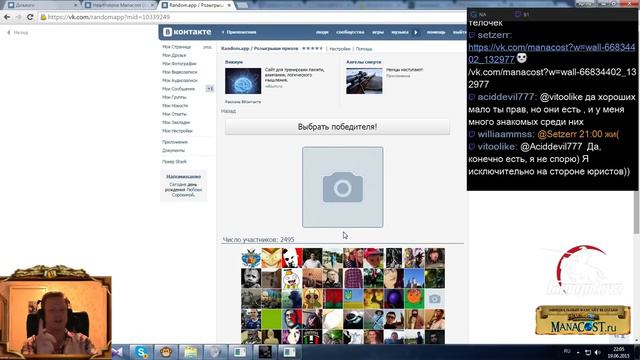Click williaammss username in chat

click(x=505, y=134)
